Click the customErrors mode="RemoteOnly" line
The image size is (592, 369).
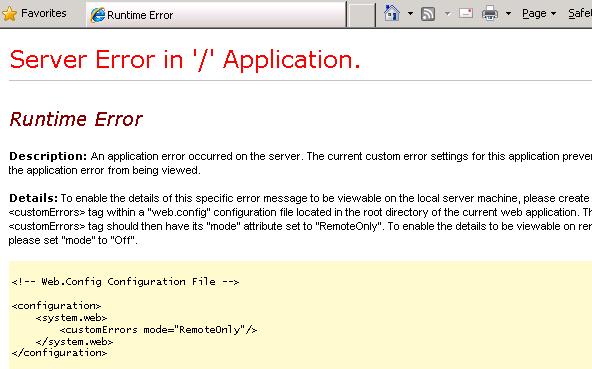coord(159,330)
